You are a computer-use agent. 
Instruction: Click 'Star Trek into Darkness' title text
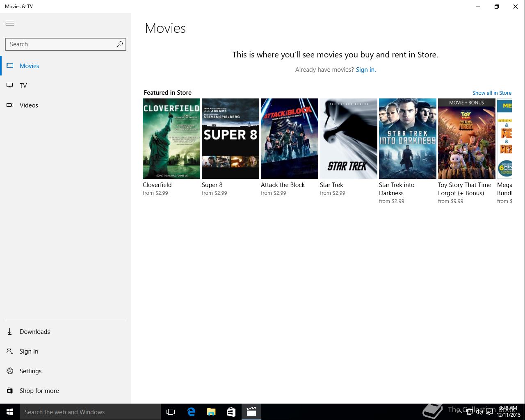(x=397, y=189)
